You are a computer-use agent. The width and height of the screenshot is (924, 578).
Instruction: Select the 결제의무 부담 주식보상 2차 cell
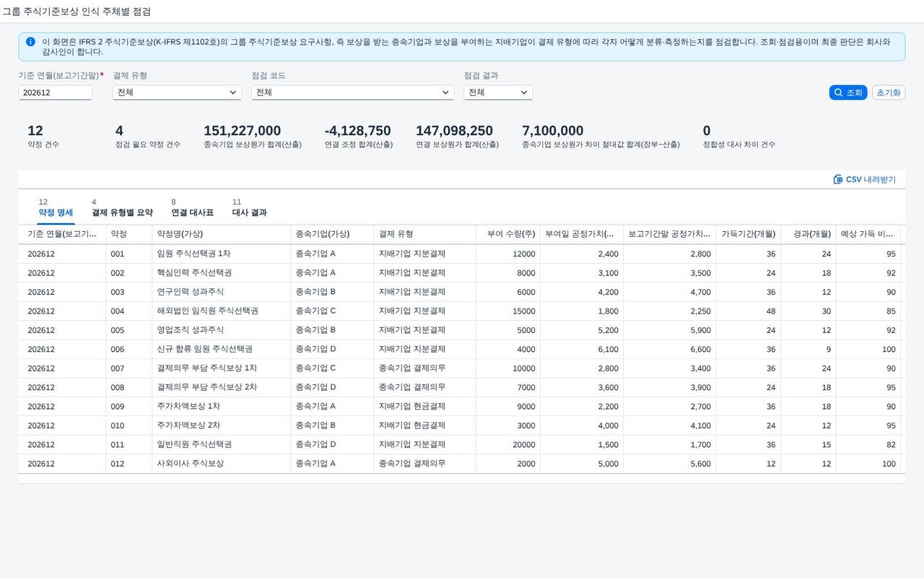[221, 387]
